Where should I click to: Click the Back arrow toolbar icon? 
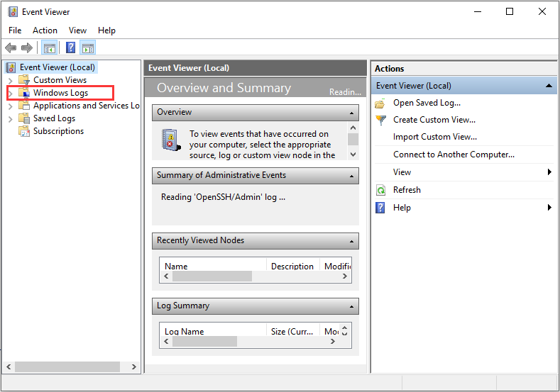coord(11,47)
